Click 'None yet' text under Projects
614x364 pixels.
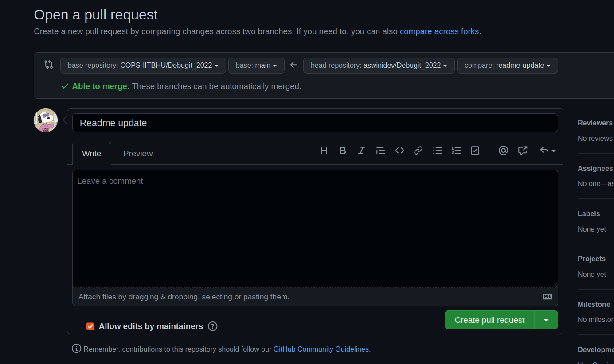(592, 274)
